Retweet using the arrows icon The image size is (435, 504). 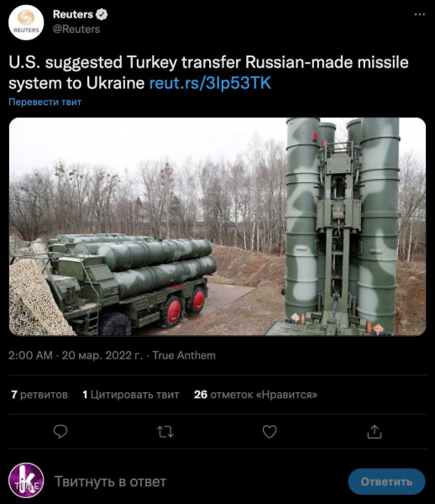click(165, 432)
